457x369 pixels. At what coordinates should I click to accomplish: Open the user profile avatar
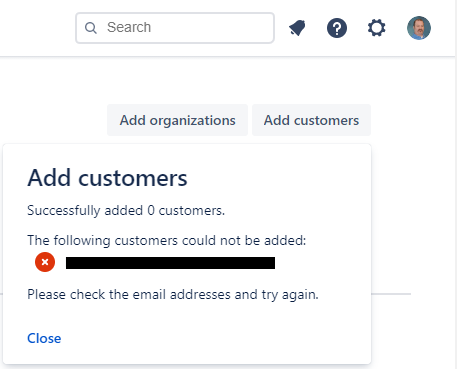click(x=419, y=28)
